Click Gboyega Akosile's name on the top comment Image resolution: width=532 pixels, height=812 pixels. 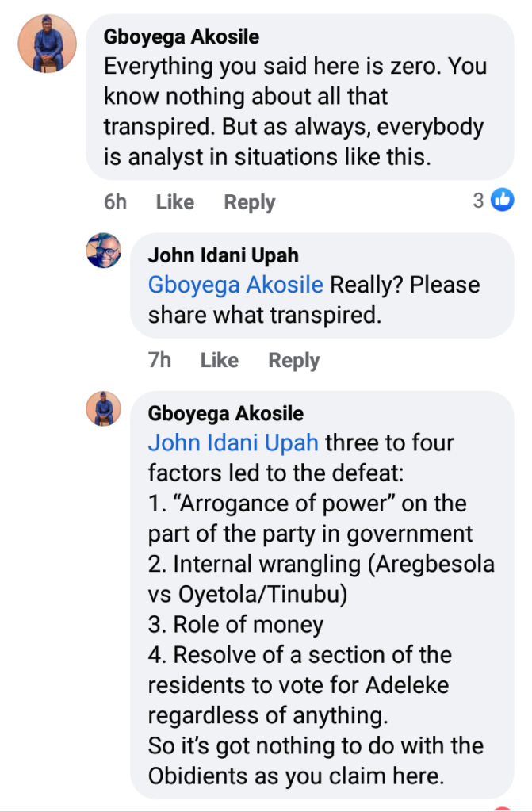point(182,37)
